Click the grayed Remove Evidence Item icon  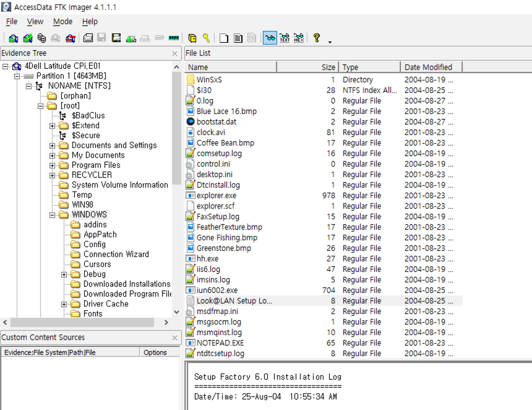pos(55,38)
